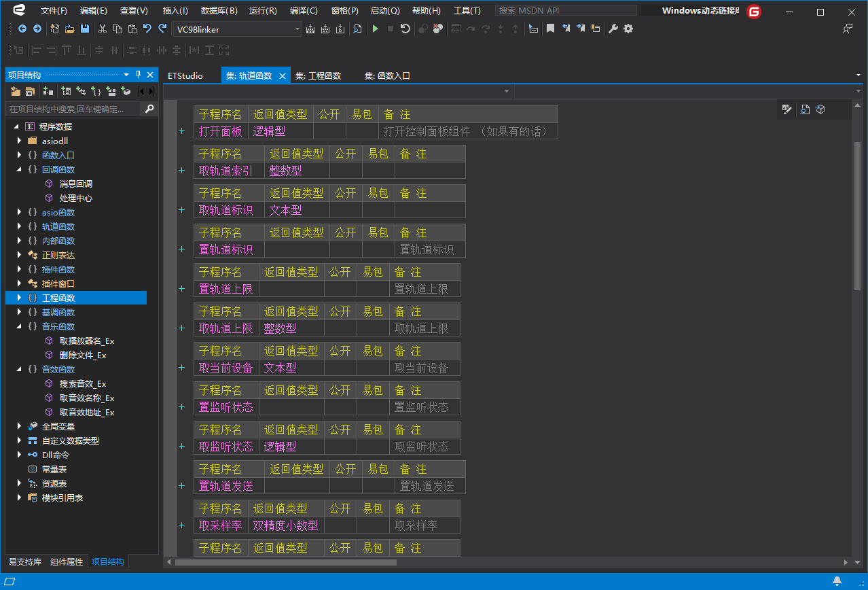Click the blue back navigation arrow
Image resolution: width=868 pixels, height=590 pixels.
(x=22, y=29)
